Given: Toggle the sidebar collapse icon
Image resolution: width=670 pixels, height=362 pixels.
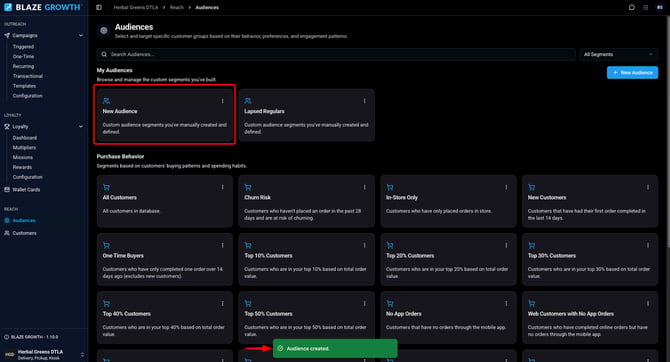Looking at the screenshot, I should pos(99,7).
